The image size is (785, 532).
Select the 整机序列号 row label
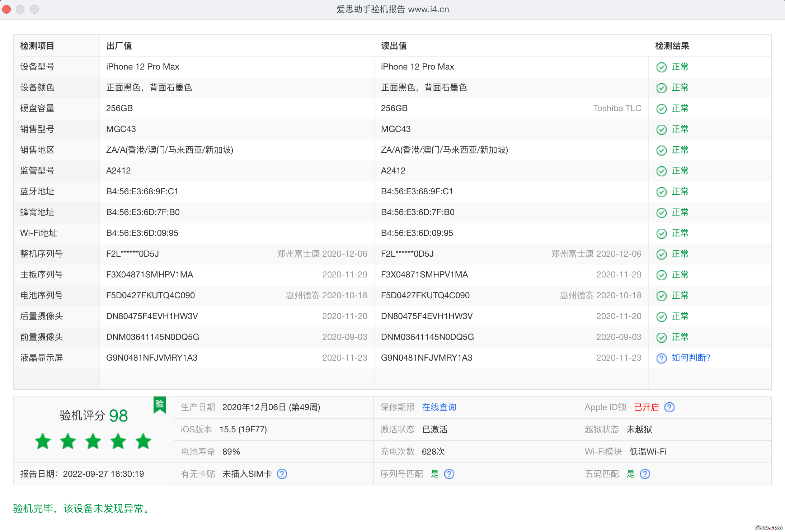coord(42,254)
